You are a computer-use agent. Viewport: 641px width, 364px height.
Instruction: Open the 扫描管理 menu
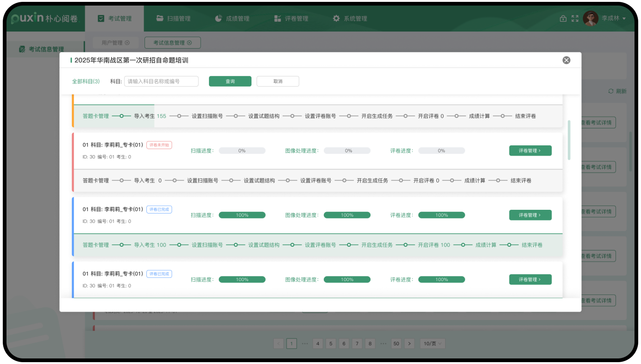(x=174, y=19)
